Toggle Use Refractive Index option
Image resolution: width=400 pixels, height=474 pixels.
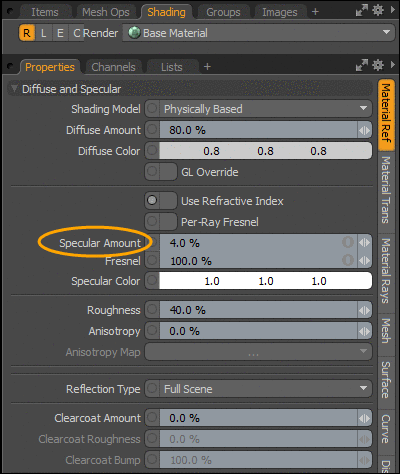pos(161,201)
